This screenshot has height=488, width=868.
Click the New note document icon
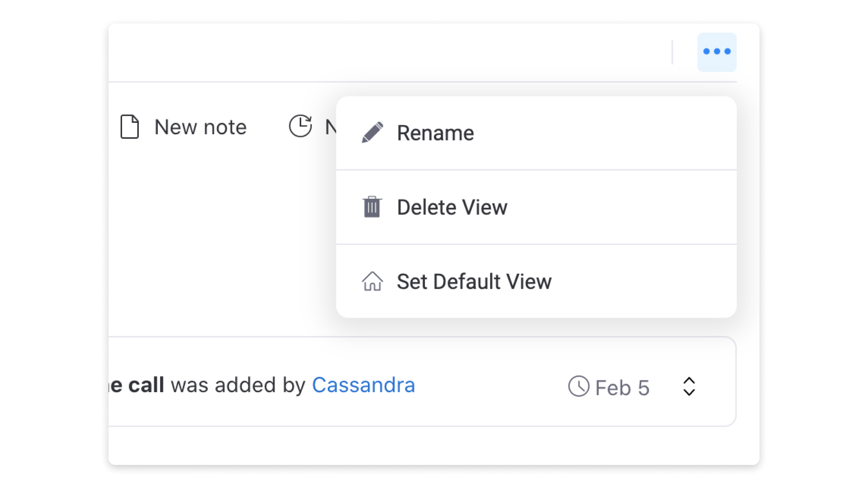[x=129, y=127]
